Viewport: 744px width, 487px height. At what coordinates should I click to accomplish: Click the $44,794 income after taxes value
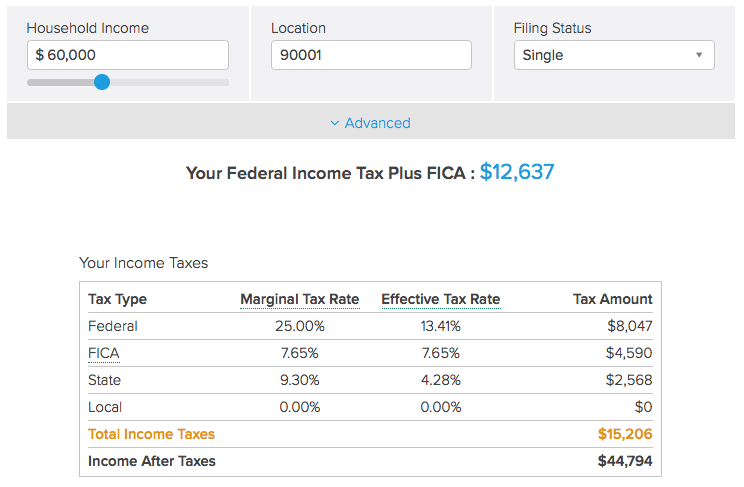coord(624,461)
